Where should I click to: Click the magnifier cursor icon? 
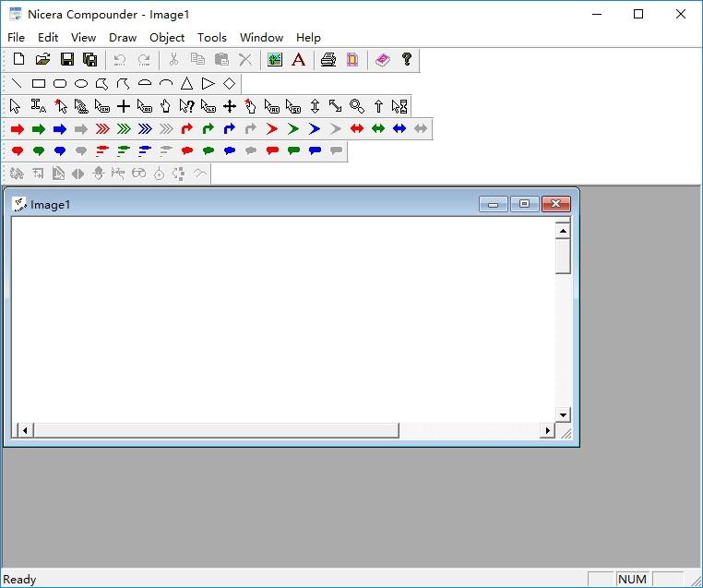357,106
